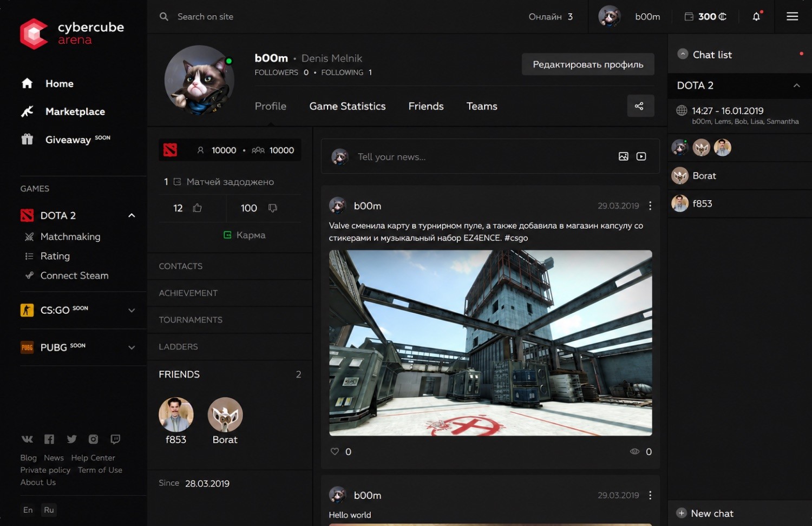The height and width of the screenshot is (526, 812).
Task: Click the Search on site field
Action: point(205,17)
